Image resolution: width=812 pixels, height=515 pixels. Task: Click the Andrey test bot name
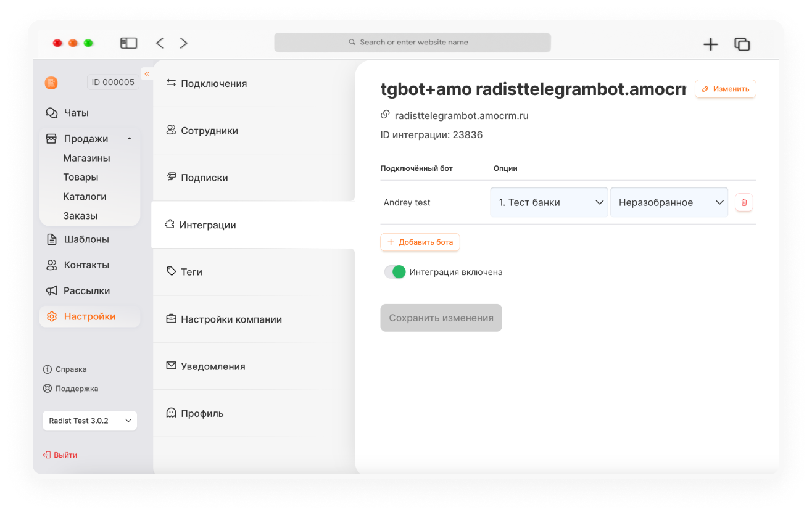pos(407,202)
